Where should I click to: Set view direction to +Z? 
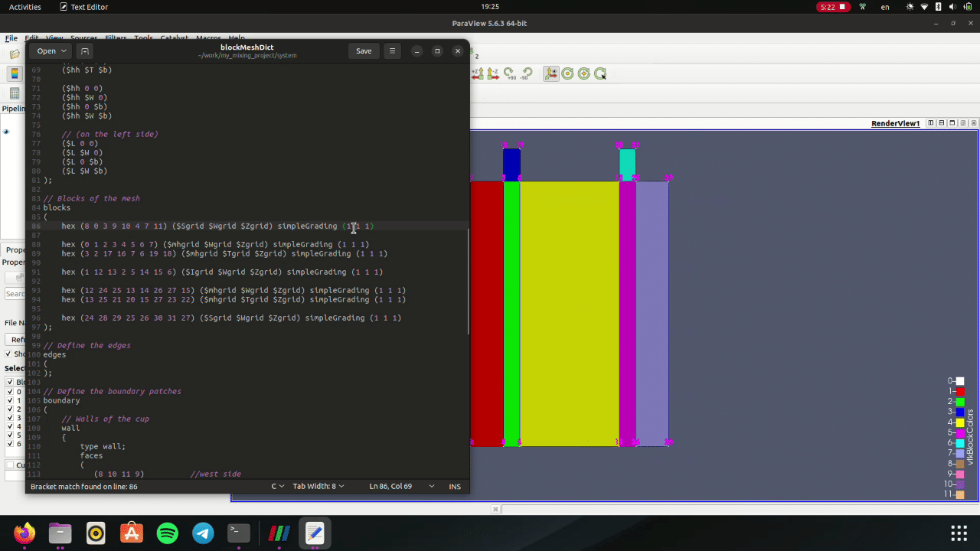[476, 73]
